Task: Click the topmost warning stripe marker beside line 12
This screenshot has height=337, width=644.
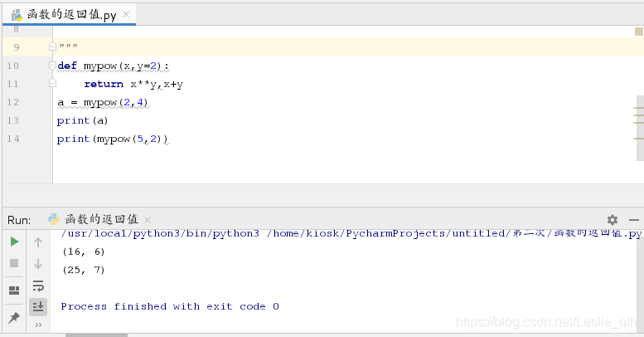Action: (x=638, y=107)
